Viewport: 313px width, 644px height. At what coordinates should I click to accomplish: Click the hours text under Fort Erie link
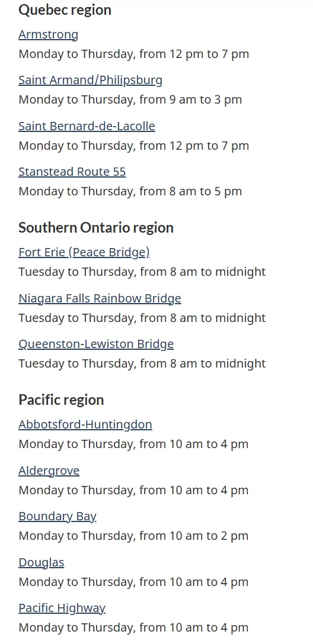(x=142, y=272)
